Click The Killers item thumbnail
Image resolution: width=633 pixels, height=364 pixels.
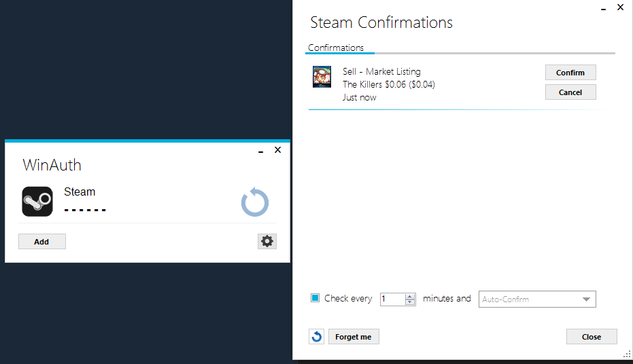click(322, 77)
